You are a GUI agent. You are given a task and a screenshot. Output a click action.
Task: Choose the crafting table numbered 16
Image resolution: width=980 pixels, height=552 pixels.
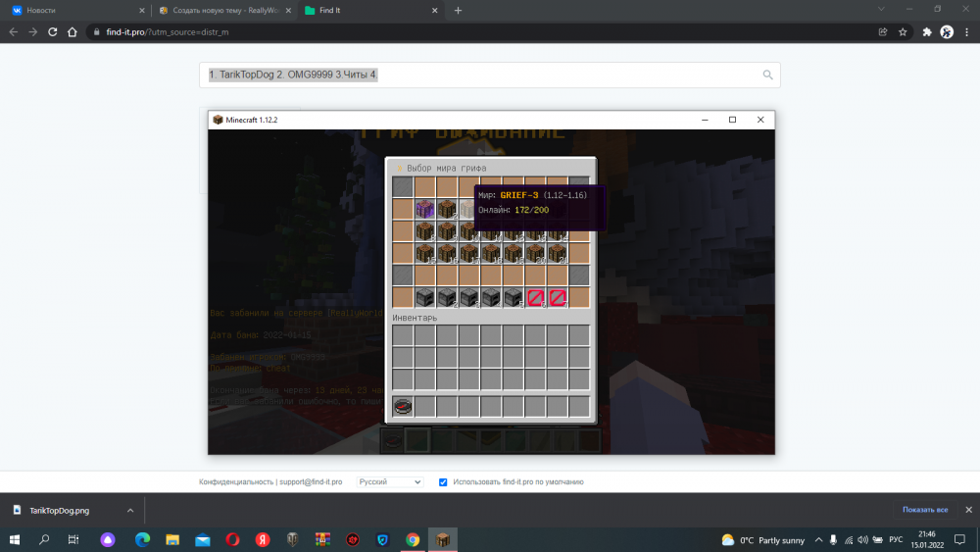447,253
